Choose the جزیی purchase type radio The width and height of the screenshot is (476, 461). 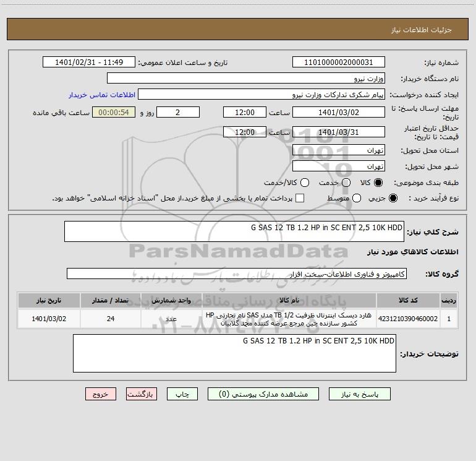393,198
